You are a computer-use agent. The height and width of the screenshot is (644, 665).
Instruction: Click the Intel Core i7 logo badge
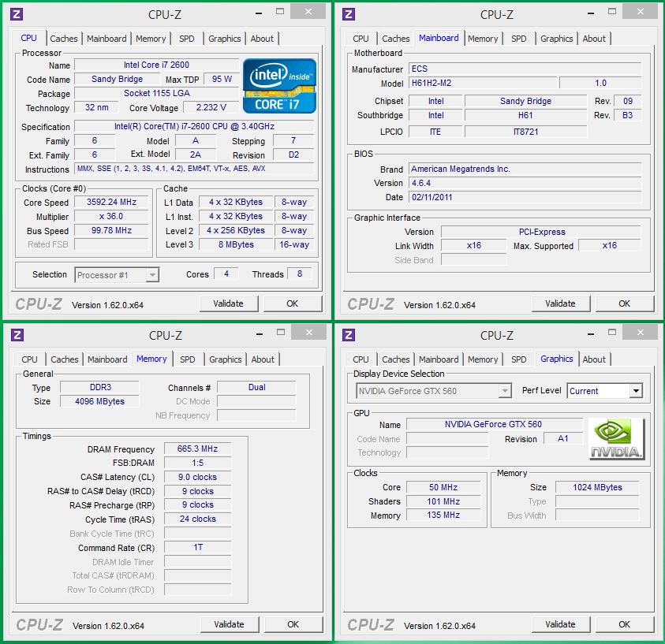pos(279,85)
